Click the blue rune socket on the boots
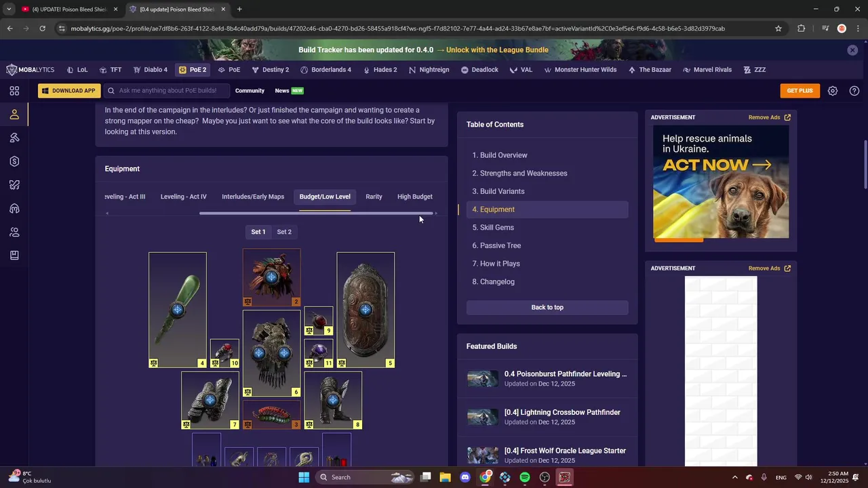The width and height of the screenshot is (868, 488). tap(333, 400)
